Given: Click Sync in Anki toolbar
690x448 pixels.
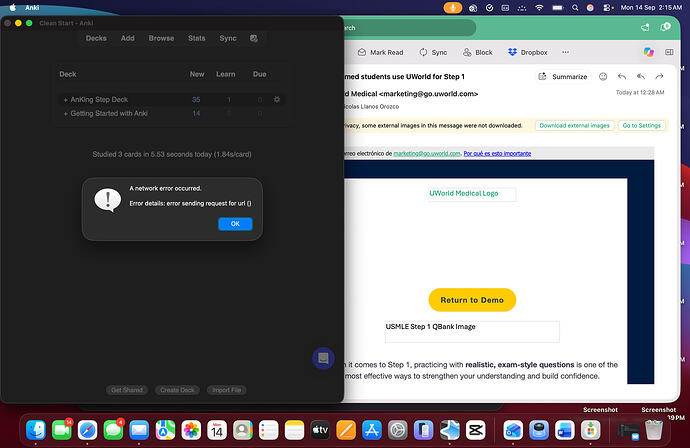Looking at the screenshot, I should coord(228,38).
